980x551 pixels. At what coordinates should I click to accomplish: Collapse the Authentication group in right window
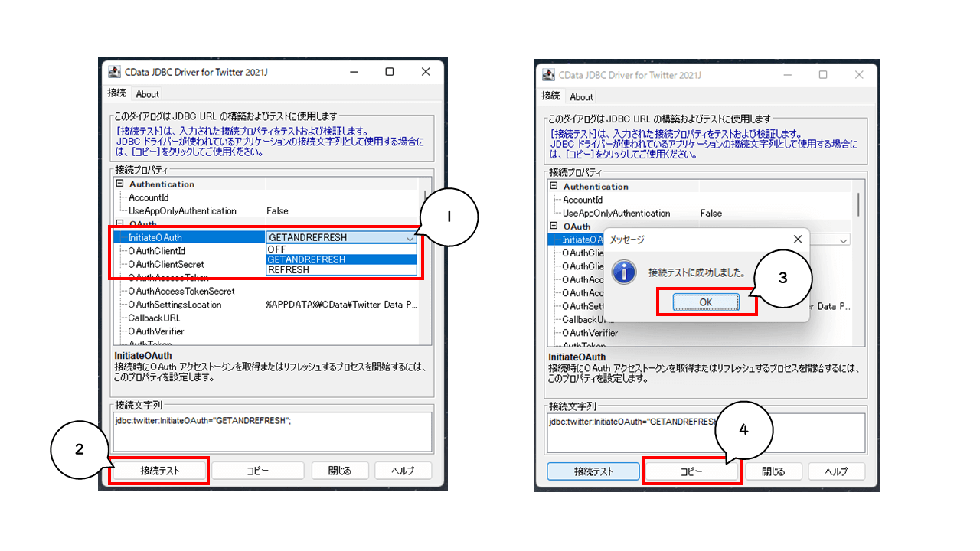click(554, 186)
